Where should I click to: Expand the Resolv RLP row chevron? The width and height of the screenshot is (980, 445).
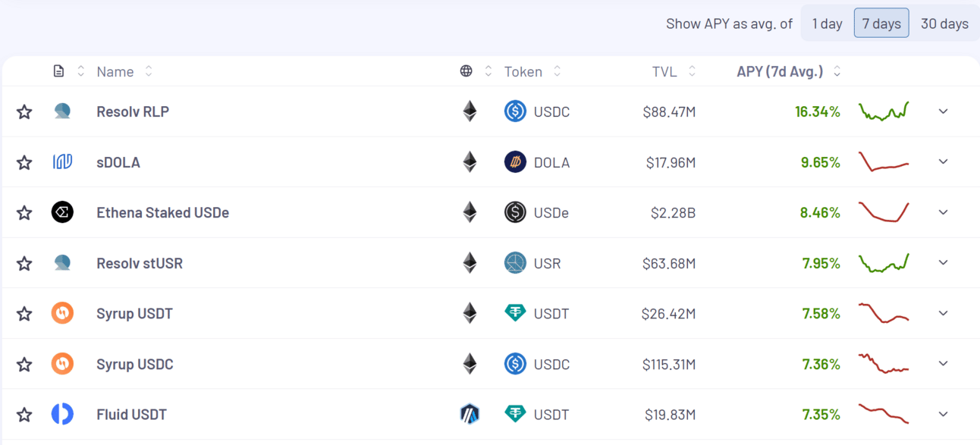click(x=943, y=111)
